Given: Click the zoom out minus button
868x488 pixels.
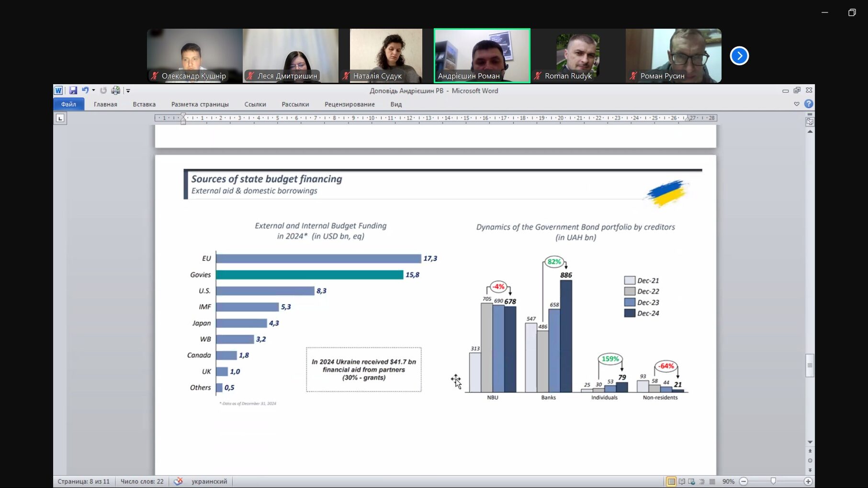Looking at the screenshot, I should pos(744,481).
